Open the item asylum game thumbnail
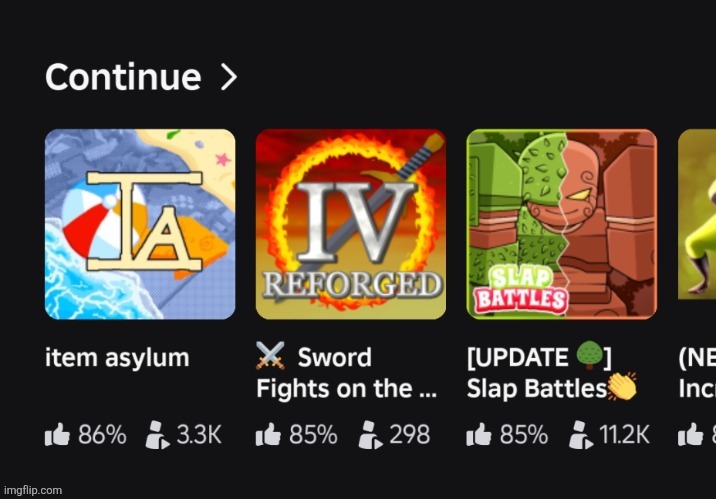 coord(140,224)
